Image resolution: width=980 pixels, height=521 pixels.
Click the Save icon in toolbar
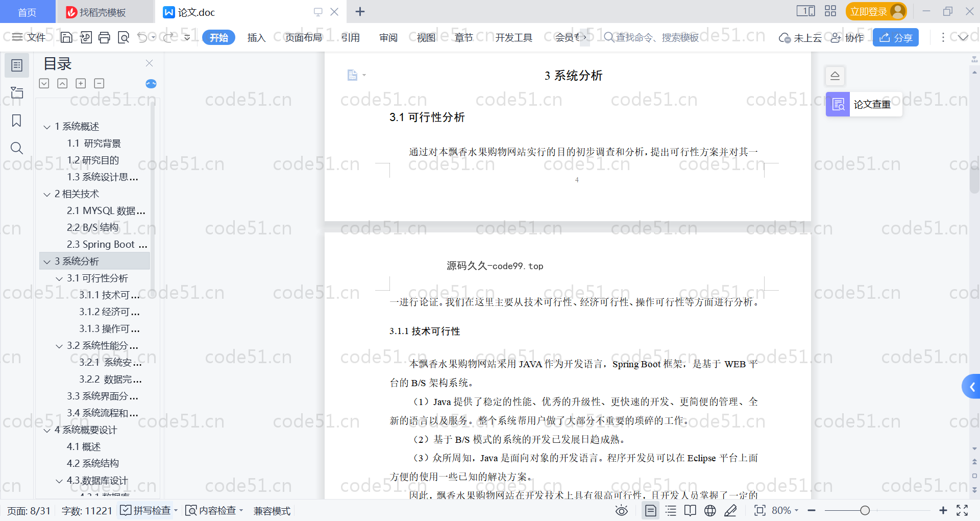click(x=66, y=37)
